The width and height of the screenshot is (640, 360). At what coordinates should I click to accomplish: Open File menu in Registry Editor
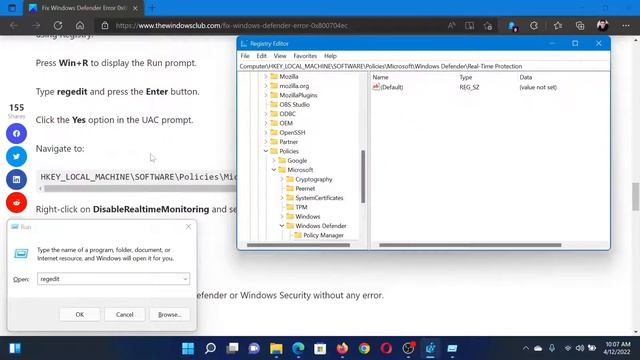point(245,56)
